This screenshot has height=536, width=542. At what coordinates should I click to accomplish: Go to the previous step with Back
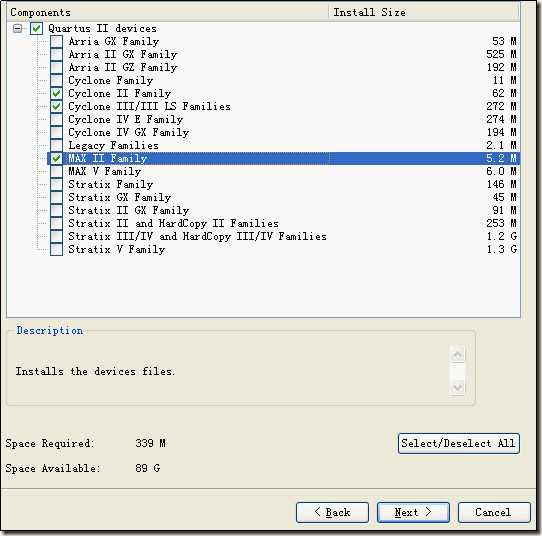pyautogui.click(x=332, y=512)
